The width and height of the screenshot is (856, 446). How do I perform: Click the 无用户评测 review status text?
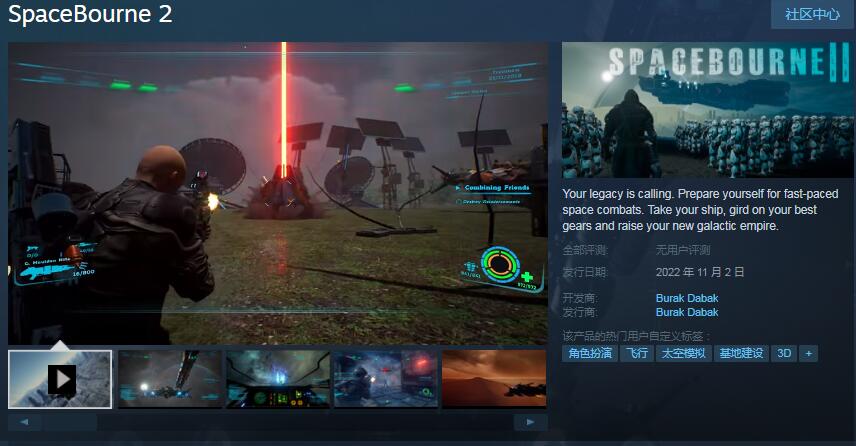point(683,250)
